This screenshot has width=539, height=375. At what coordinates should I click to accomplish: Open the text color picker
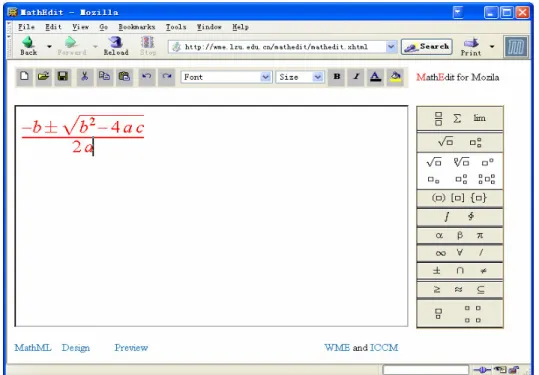click(x=375, y=77)
